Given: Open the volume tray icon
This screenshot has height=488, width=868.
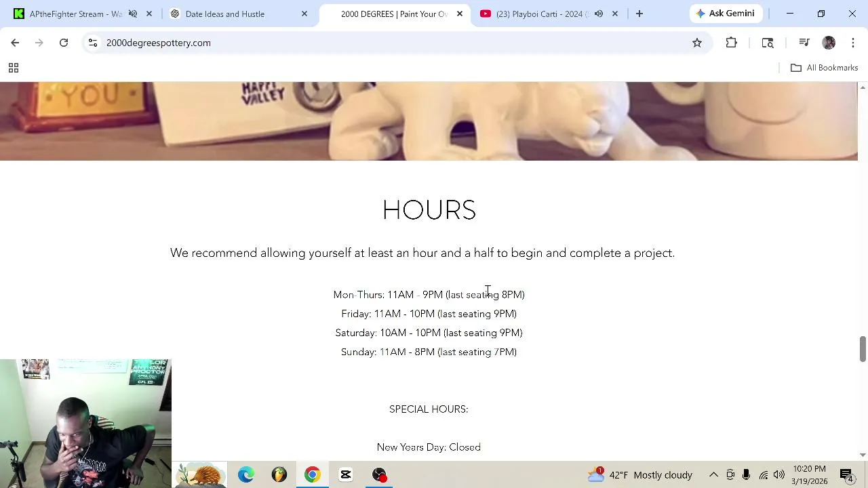Looking at the screenshot, I should point(779,474).
